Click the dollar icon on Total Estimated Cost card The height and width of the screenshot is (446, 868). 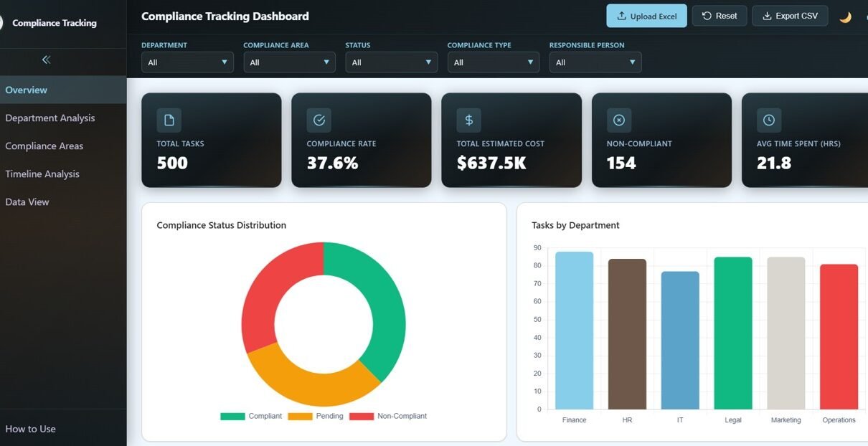[469, 120]
